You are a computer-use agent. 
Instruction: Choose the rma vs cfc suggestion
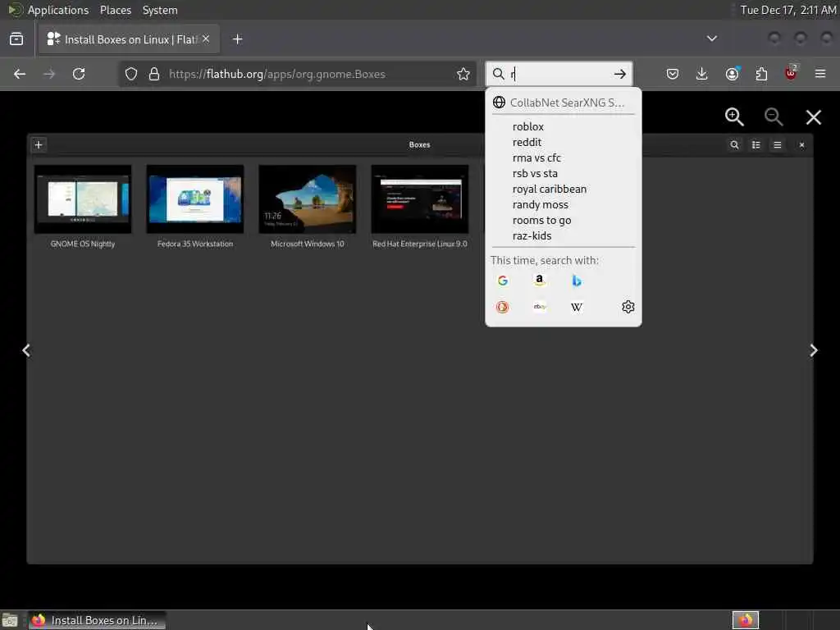click(563, 158)
